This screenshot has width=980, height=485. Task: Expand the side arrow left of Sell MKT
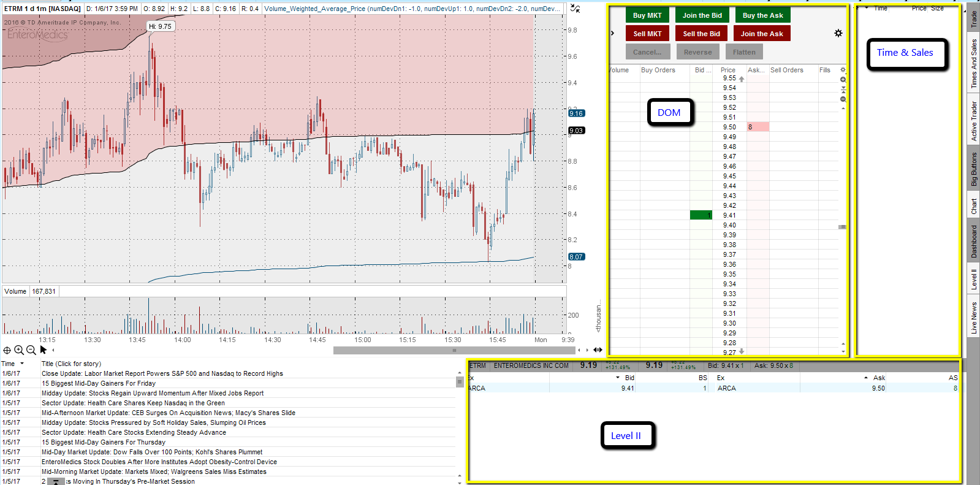pyautogui.click(x=612, y=33)
